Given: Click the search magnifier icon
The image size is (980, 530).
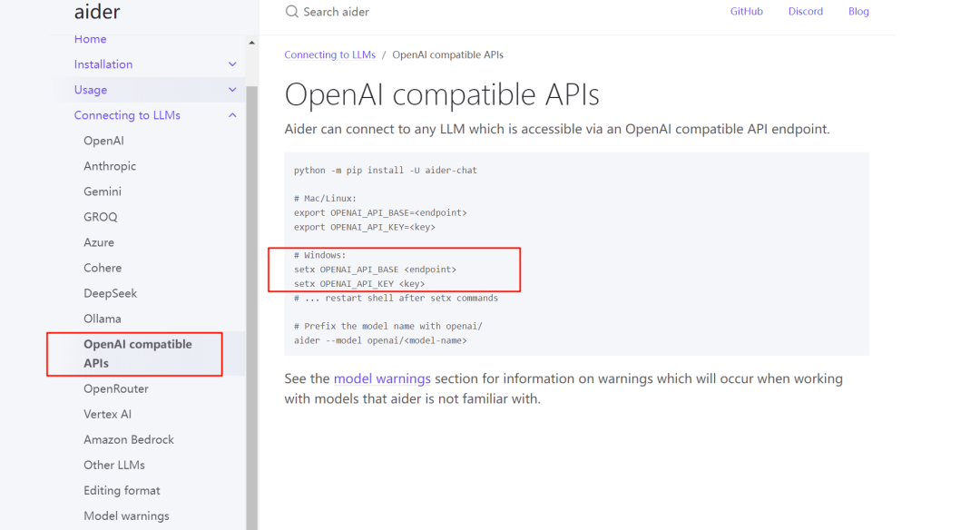Looking at the screenshot, I should [x=292, y=11].
